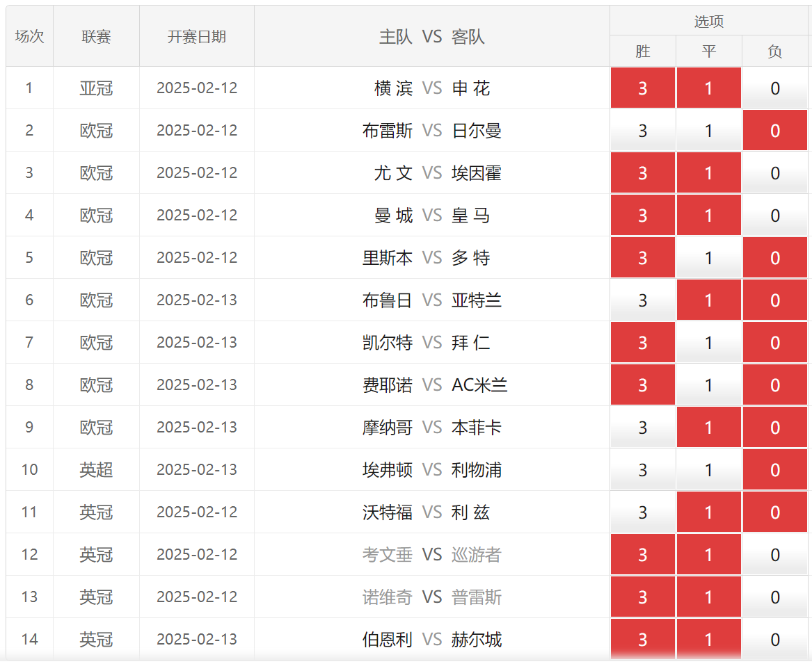Toggle draw (1) for 沃特福 vs 利兹

coord(708,512)
